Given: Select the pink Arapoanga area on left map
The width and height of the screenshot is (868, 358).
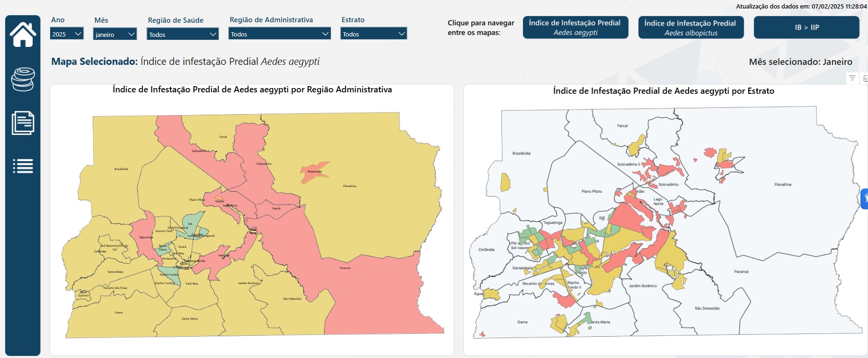Looking at the screenshot, I should pos(314,171).
